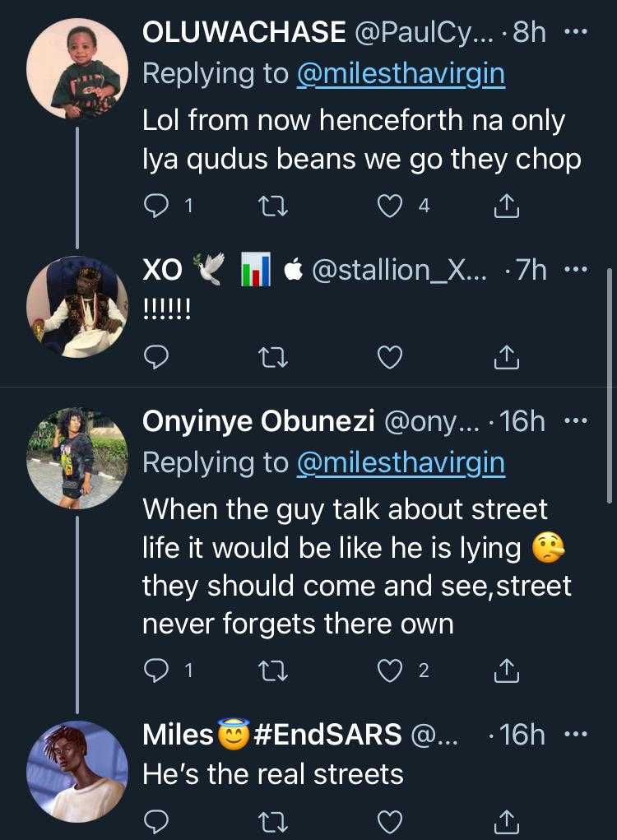Share OLUWACHASE's tweet
Viewport: 617px width, 840px height.
pyautogui.click(x=508, y=207)
